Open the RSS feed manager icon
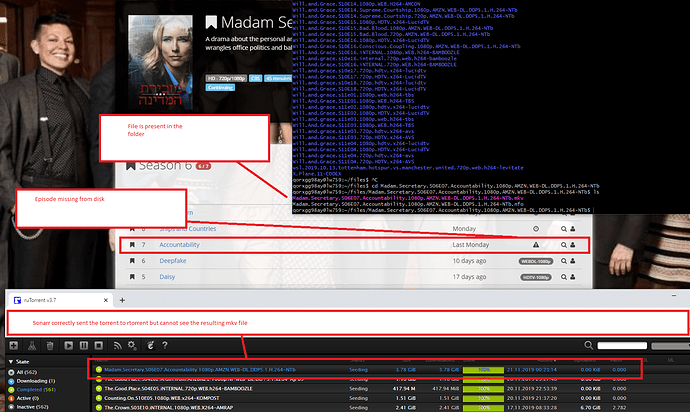This screenshot has height=412, width=690. 117,346
